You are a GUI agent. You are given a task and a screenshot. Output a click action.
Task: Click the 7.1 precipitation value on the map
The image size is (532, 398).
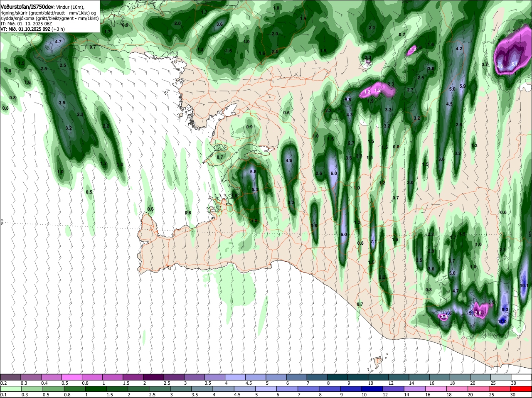373,242
